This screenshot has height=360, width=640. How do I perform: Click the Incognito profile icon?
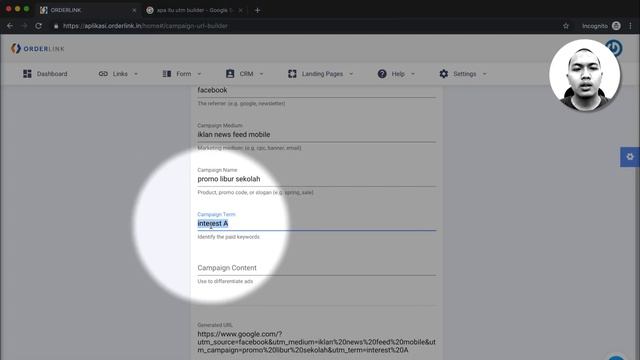coord(616,26)
